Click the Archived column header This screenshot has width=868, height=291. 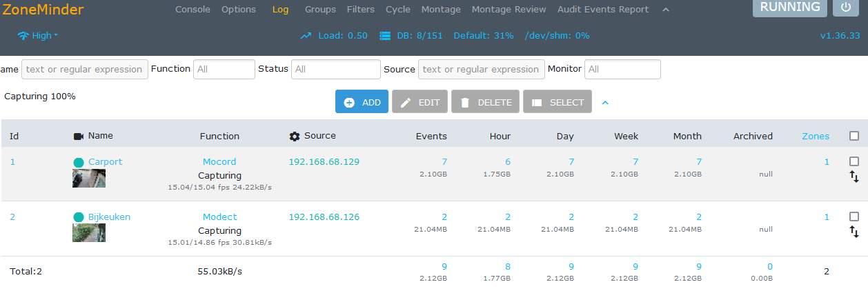click(x=753, y=137)
